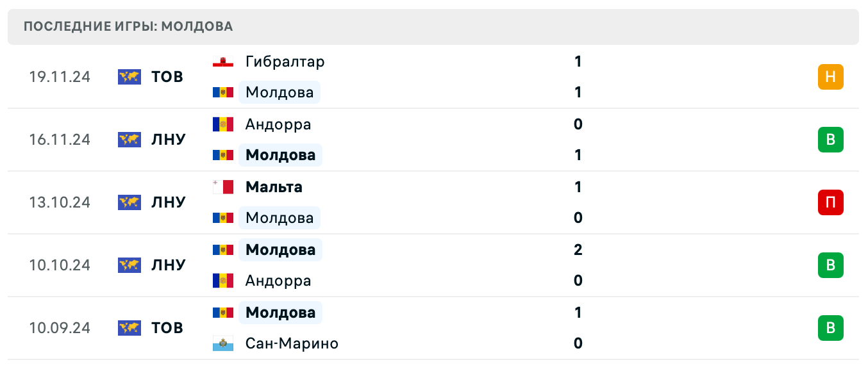Click the ТОВ label in the 10.09.24 row
This screenshot has width=868, height=369.
(167, 327)
